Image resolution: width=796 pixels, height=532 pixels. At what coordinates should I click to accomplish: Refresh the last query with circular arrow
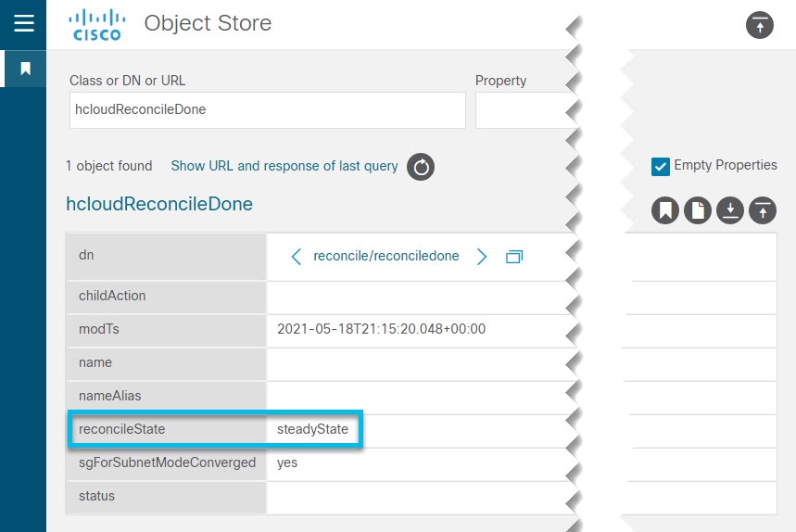pos(421,167)
